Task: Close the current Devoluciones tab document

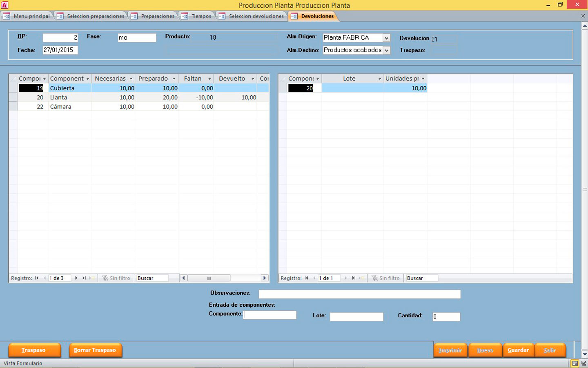Action: click(x=583, y=16)
